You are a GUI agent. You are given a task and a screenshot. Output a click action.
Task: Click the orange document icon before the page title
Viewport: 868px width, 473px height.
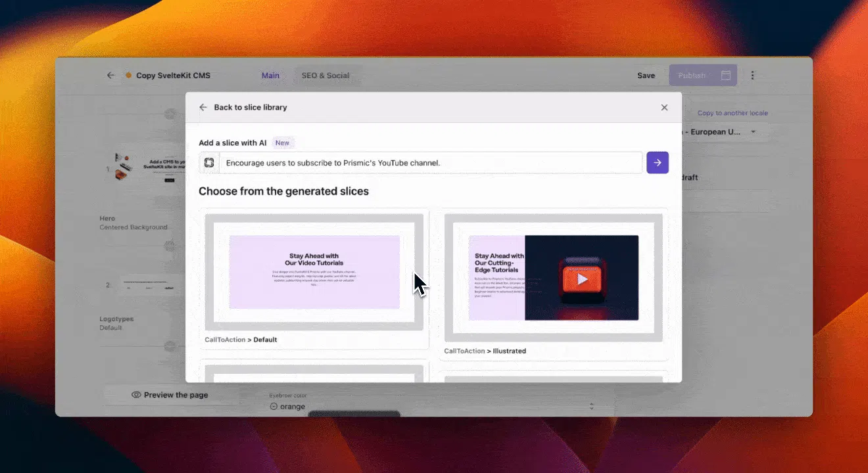(130, 75)
